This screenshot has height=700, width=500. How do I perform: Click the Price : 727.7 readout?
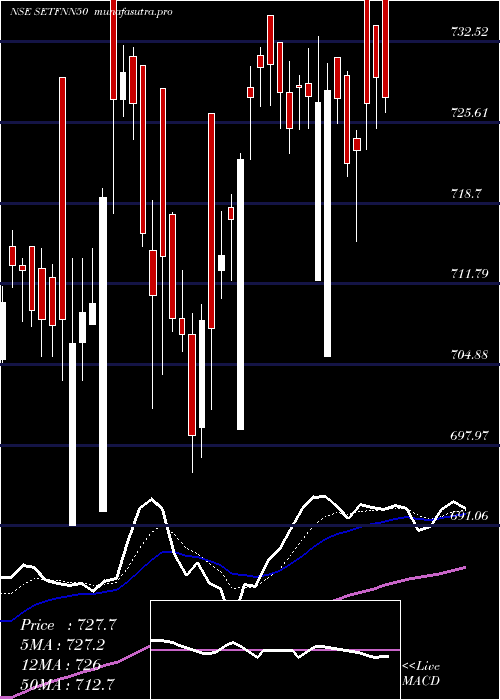pos(68,625)
